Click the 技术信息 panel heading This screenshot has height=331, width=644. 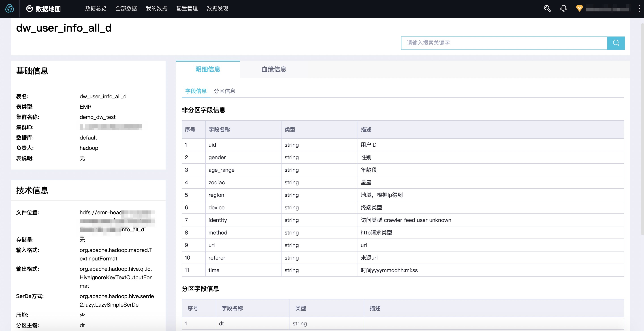[32, 190]
